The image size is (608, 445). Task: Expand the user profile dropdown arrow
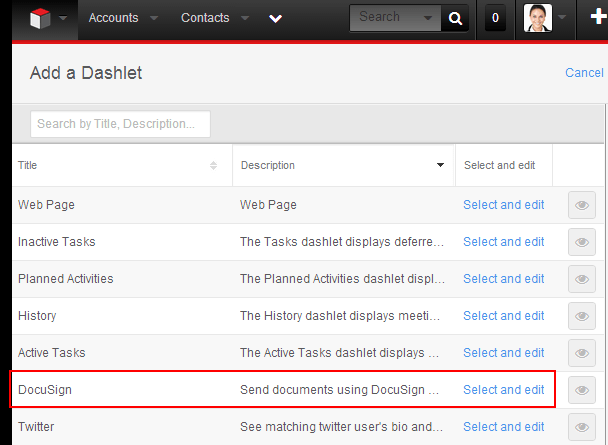tap(561, 17)
